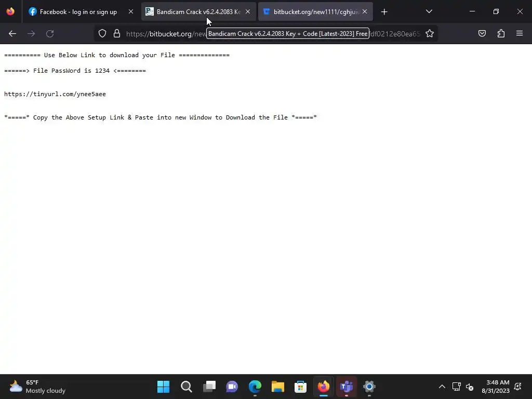The height and width of the screenshot is (399, 532).
Task: List all tabs dropdown arrow
Action: pyautogui.click(x=429, y=11)
